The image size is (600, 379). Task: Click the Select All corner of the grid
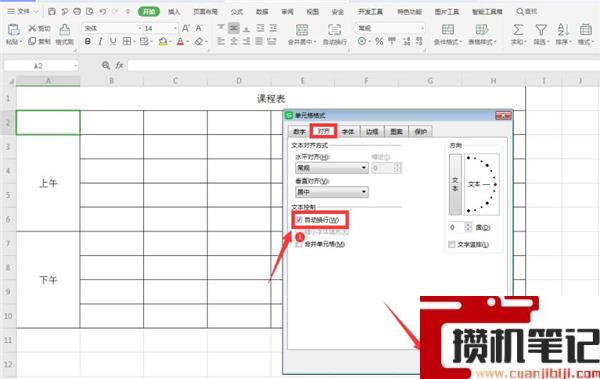tap(11, 81)
